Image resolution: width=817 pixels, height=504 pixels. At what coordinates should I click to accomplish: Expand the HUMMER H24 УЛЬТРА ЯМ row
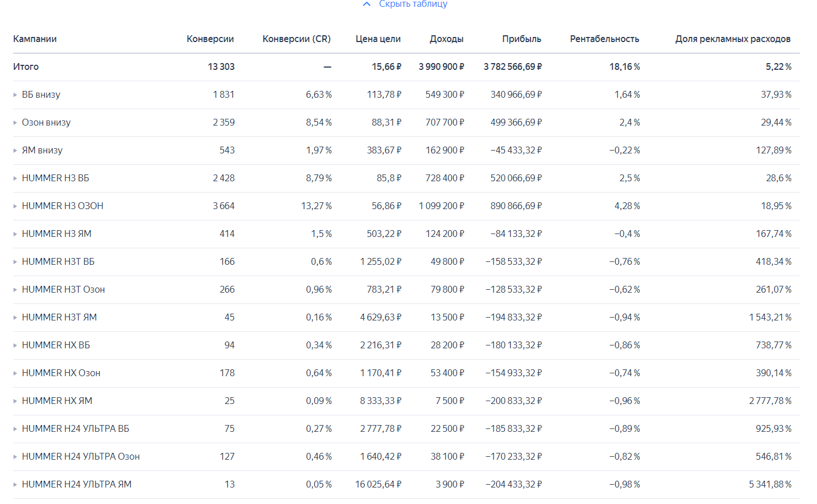[x=15, y=485]
